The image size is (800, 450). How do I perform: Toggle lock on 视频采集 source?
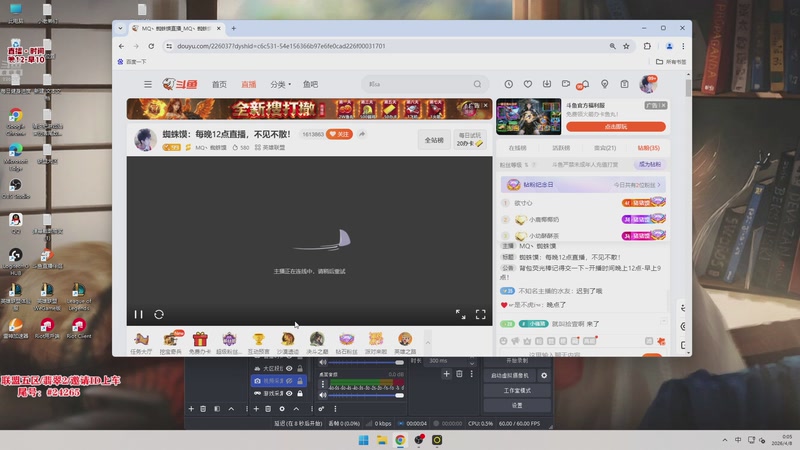tap(300, 381)
